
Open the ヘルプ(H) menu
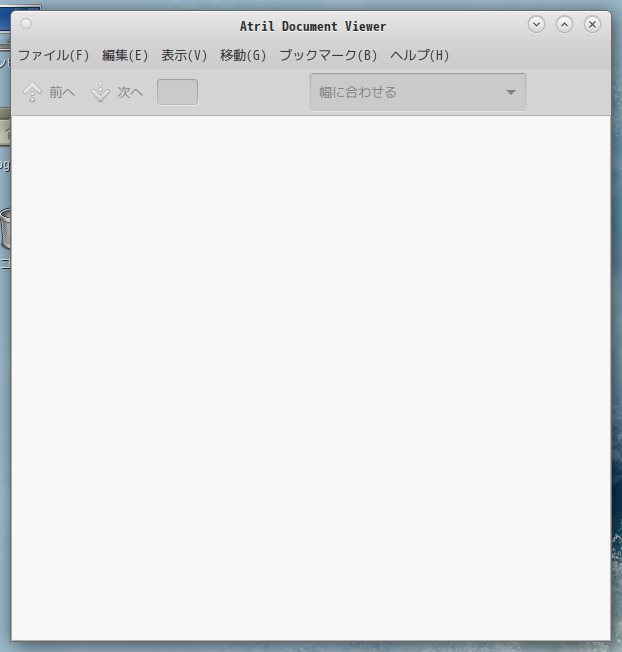pyautogui.click(x=420, y=55)
